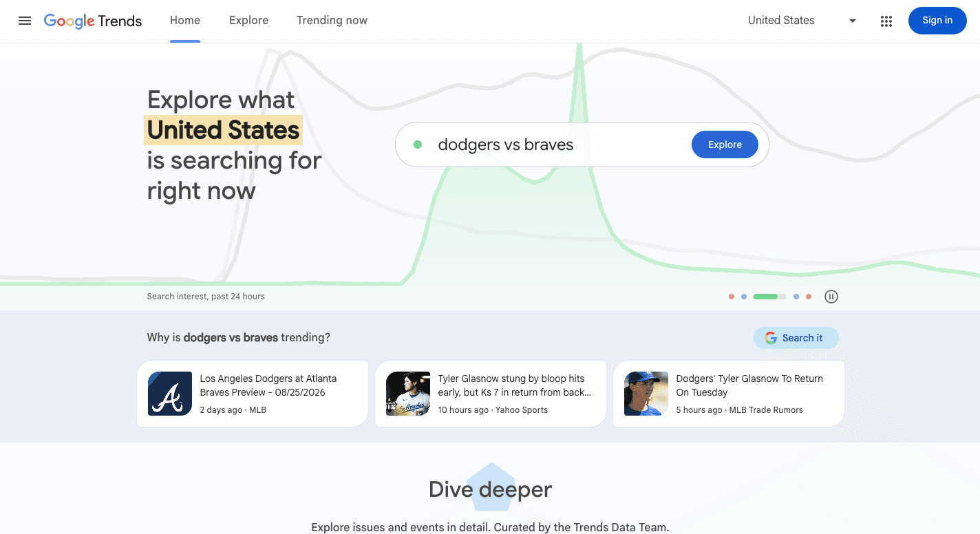Open the Yahoo Sports Glasnow article thumbnail
Image resolution: width=980 pixels, height=534 pixels.
pyautogui.click(x=408, y=394)
